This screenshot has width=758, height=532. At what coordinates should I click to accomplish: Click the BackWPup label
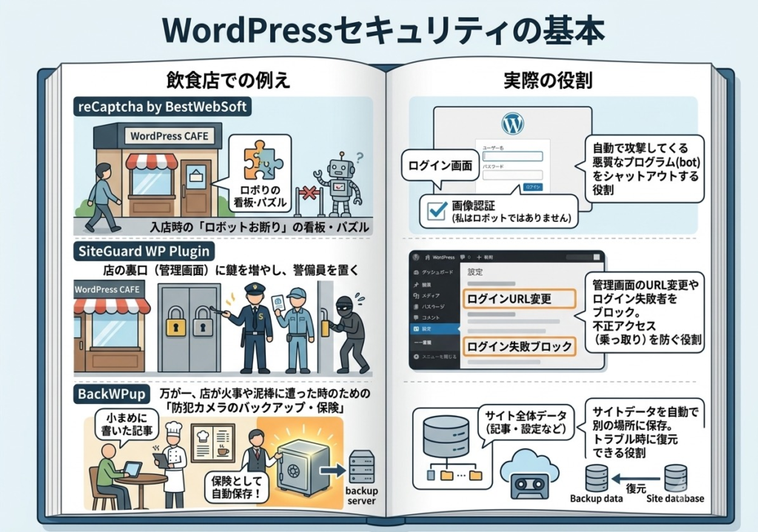pos(112,394)
